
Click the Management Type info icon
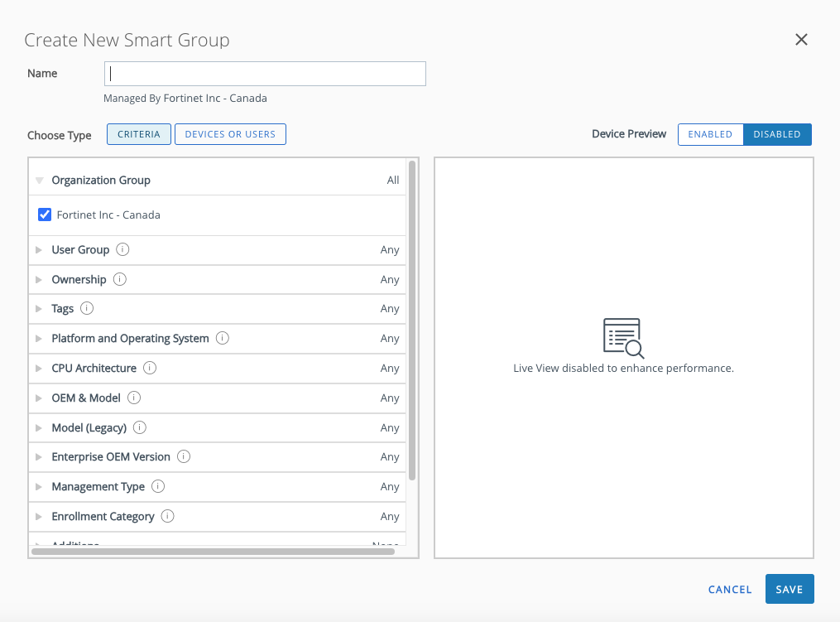[x=157, y=486]
